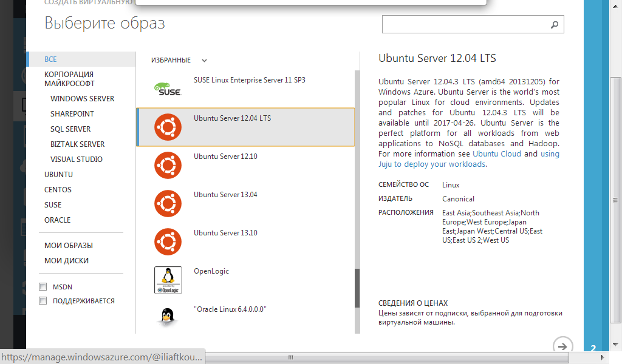
Task: Click the search magnifier icon
Action: coord(555,24)
